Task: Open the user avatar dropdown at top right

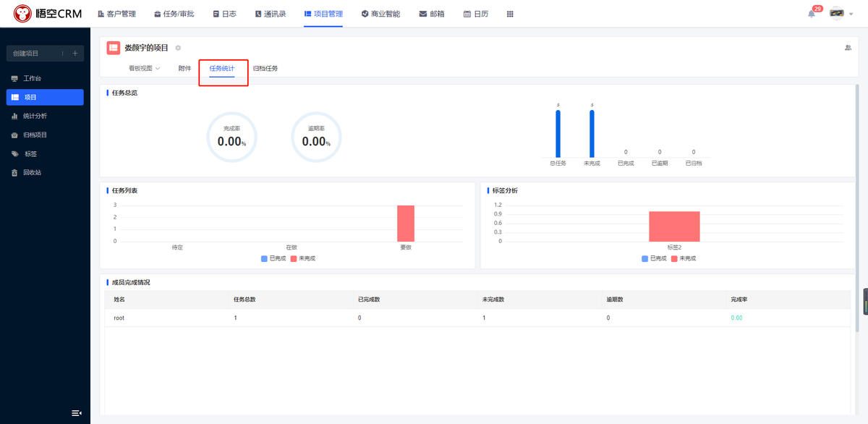Action: 838,13
